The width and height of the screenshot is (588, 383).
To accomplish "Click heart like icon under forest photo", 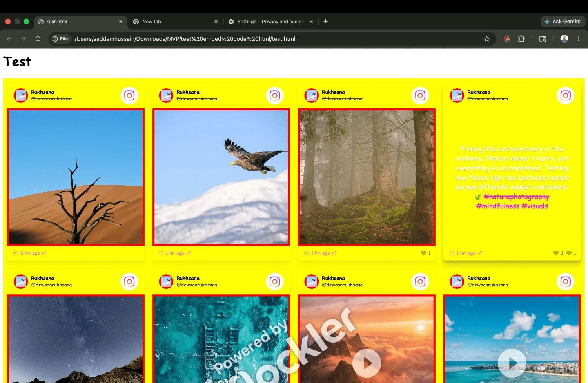I will coord(423,253).
